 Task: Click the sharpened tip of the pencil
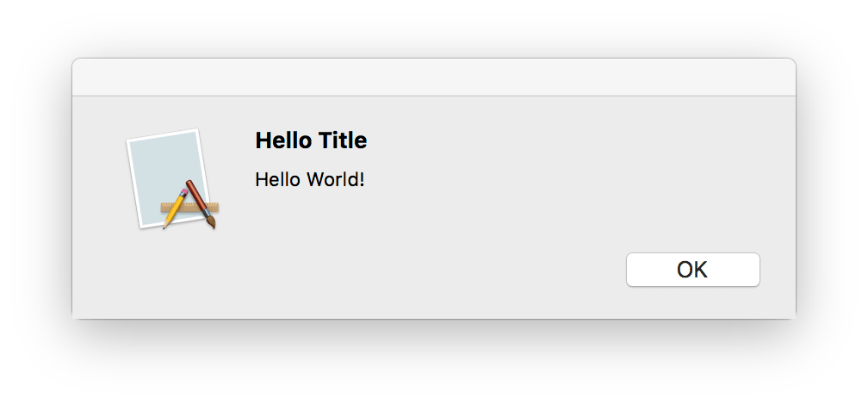click(164, 226)
